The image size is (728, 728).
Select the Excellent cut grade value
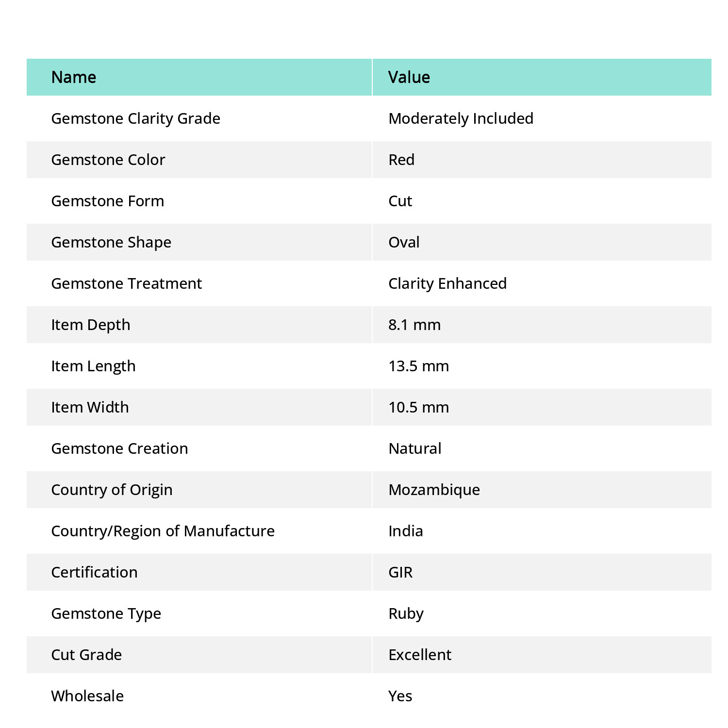(420, 655)
